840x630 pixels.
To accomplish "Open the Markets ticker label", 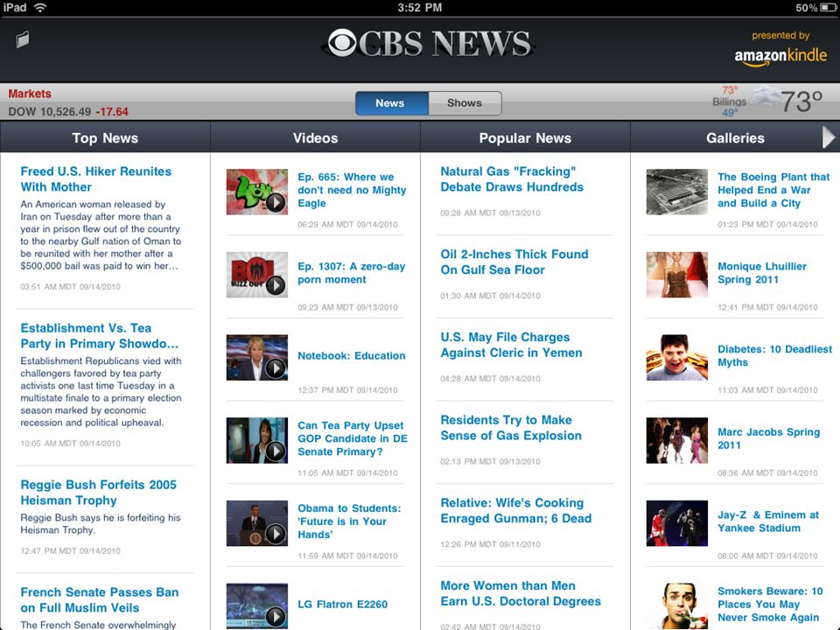I will [30, 94].
